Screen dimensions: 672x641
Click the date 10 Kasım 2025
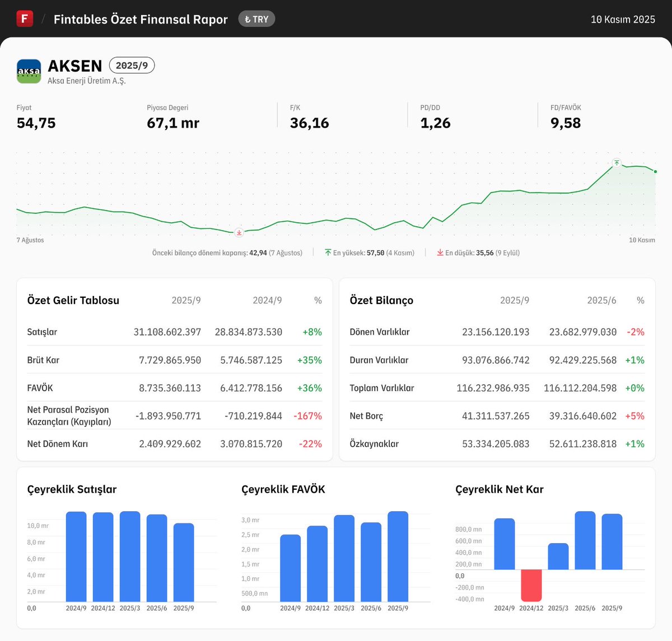623,18
